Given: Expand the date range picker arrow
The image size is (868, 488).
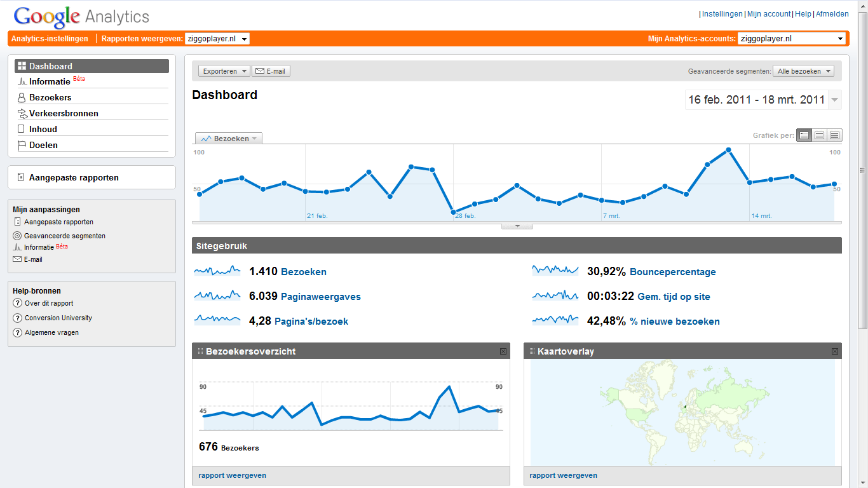Looking at the screenshot, I should point(835,100).
